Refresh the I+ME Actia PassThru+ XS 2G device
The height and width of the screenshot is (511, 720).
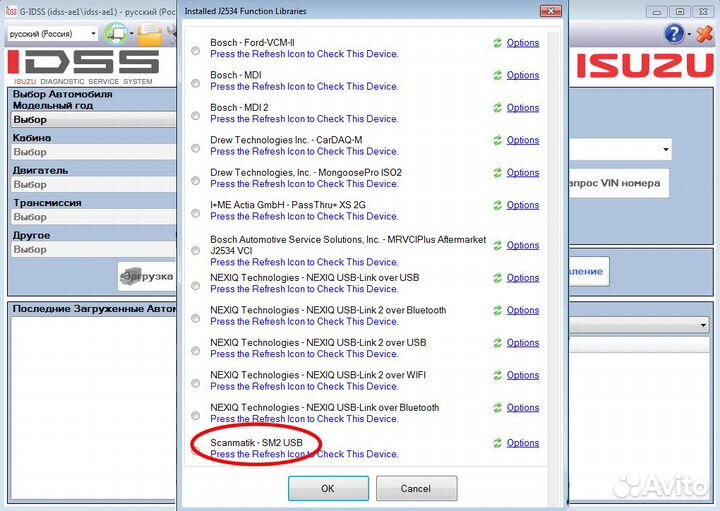pos(497,205)
